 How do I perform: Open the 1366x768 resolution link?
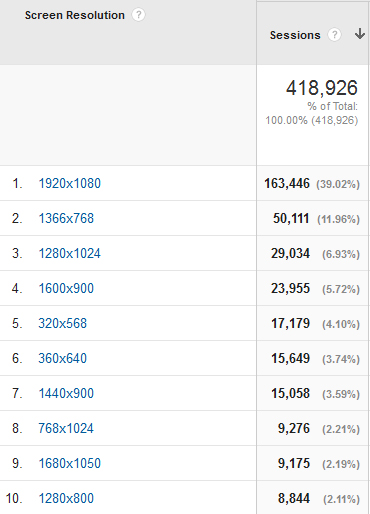pyautogui.click(x=66, y=218)
